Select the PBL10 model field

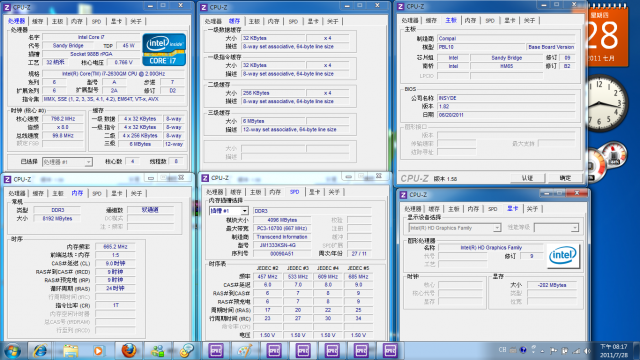tap(480, 47)
